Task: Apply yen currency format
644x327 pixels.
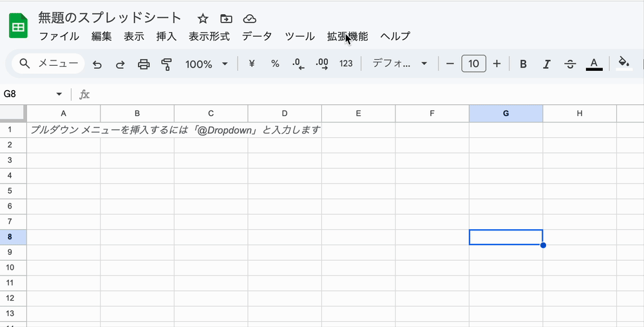Action: [252, 64]
